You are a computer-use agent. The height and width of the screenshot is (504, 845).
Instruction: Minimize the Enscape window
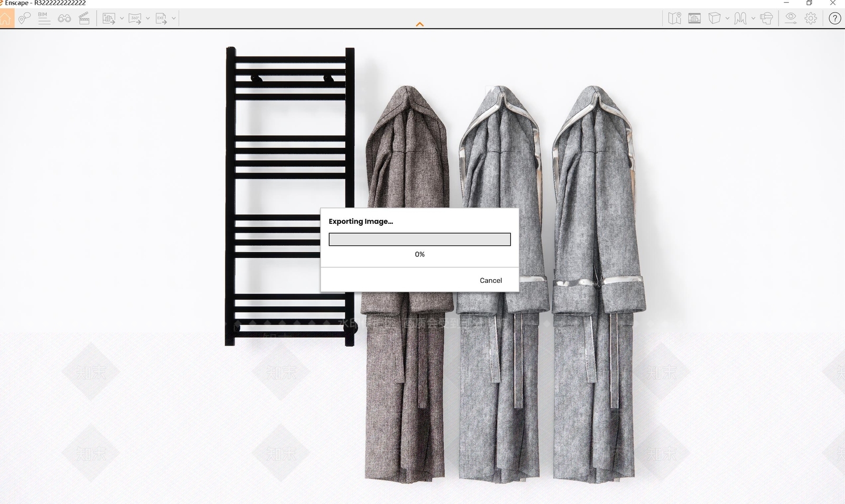pos(786,3)
